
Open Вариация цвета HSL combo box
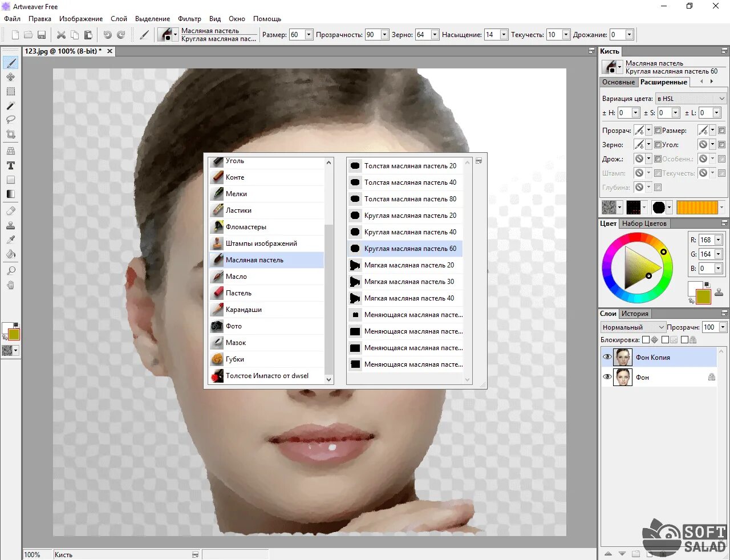[691, 99]
